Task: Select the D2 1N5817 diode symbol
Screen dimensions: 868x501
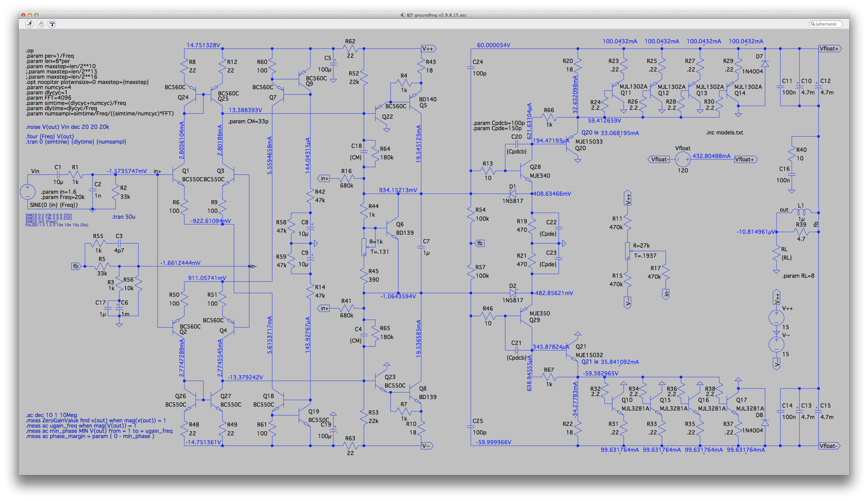Action: pos(512,293)
